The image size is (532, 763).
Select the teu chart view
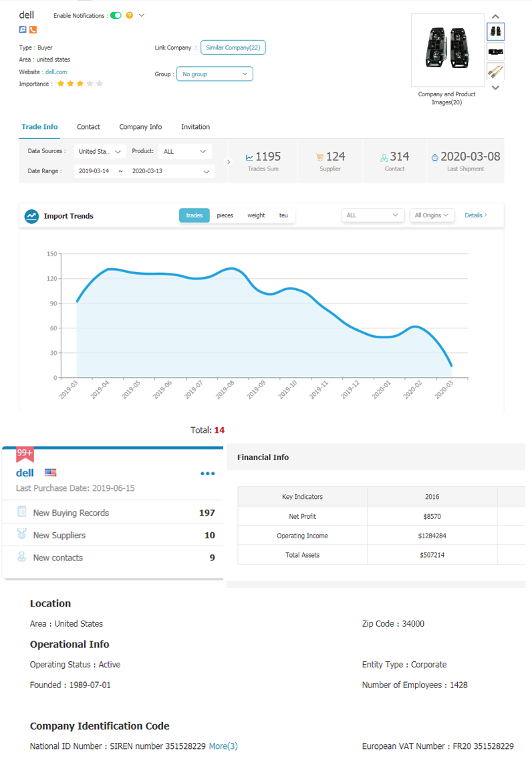click(x=283, y=215)
